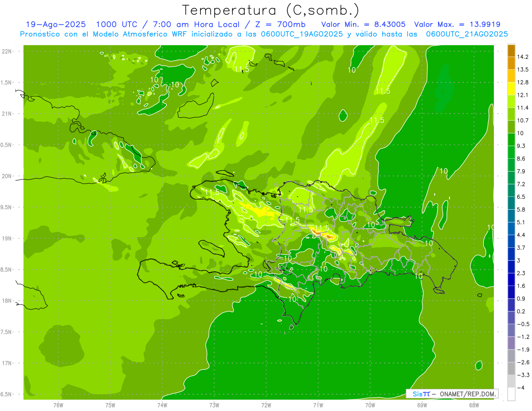Click the "11.4" color scale value
532x411 pixels.
[x=522, y=108]
